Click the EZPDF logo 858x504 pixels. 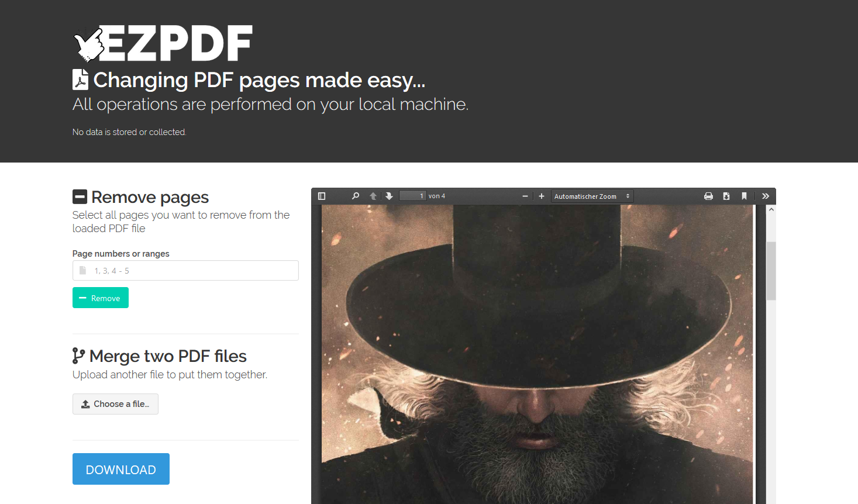click(x=163, y=44)
